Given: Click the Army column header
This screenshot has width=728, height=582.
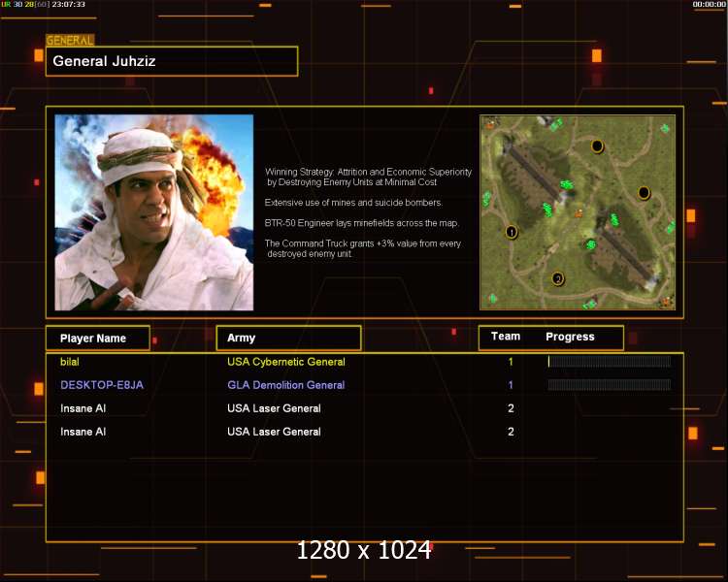Looking at the screenshot, I should pyautogui.click(x=289, y=338).
